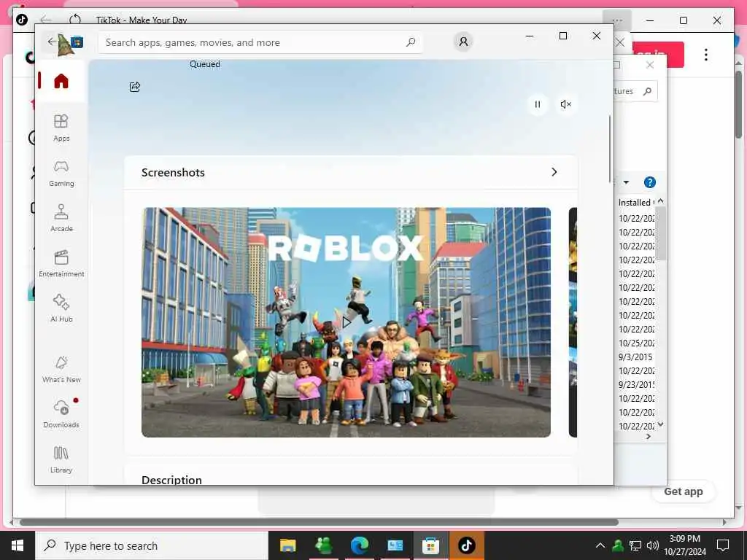Click the Installed On column header
This screenshot has width=747, height=560.
[x=636, y=203]
